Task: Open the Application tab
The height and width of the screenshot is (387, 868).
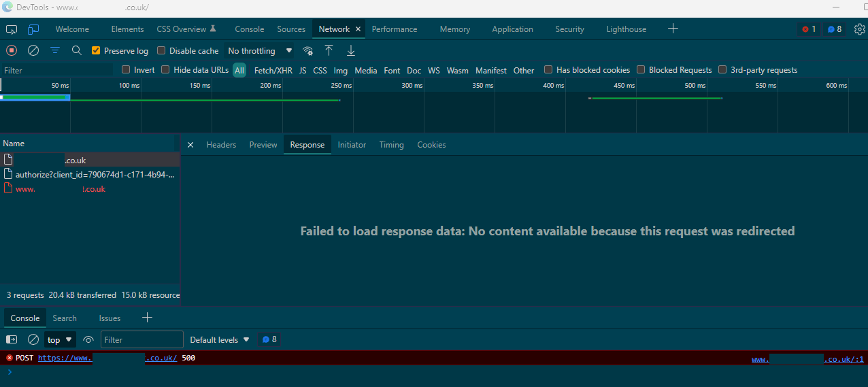Action: coord(513,29)
